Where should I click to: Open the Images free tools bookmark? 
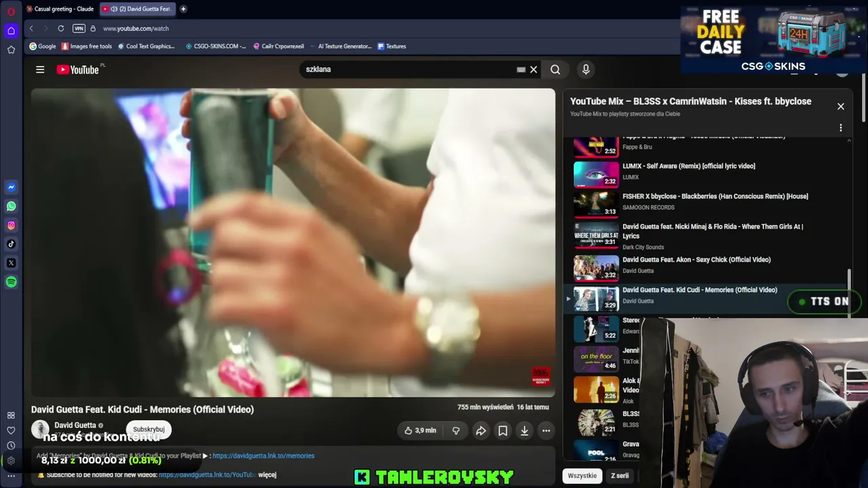tap(86, 46)
